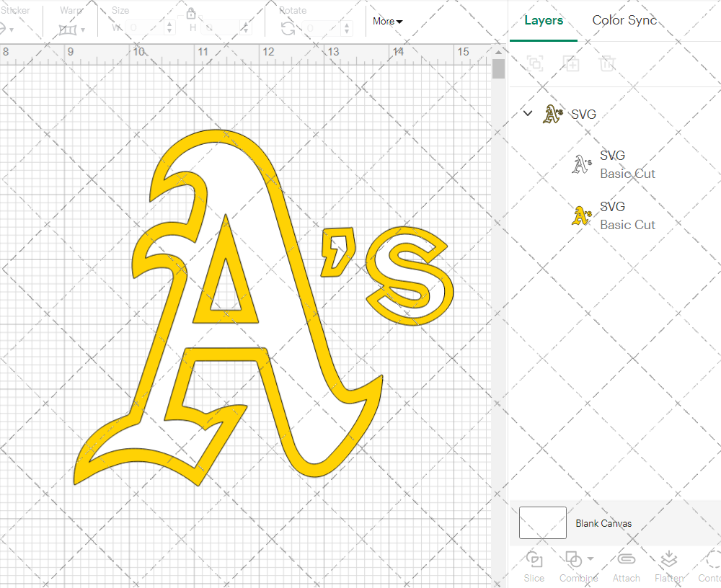Click the yellow layer's A's thumbnail

coord(582,215)
